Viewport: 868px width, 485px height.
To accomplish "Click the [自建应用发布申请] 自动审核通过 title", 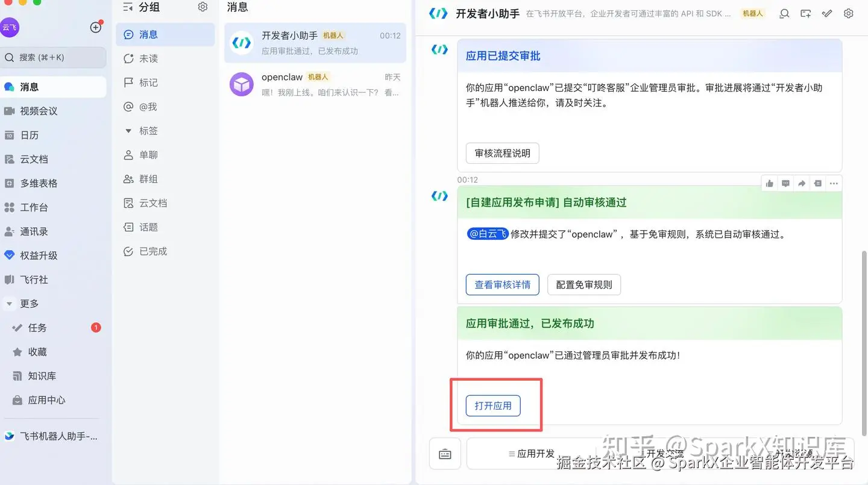I will [546, 202].
